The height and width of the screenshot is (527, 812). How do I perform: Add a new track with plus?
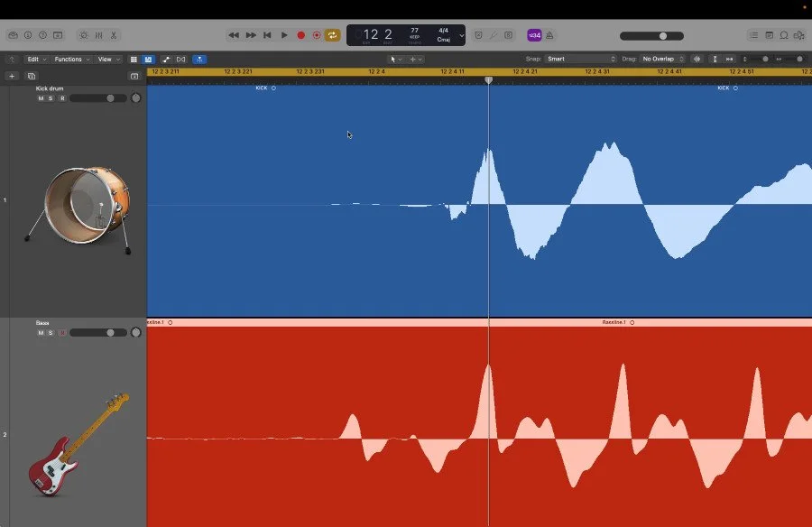[x=12, y=76]
